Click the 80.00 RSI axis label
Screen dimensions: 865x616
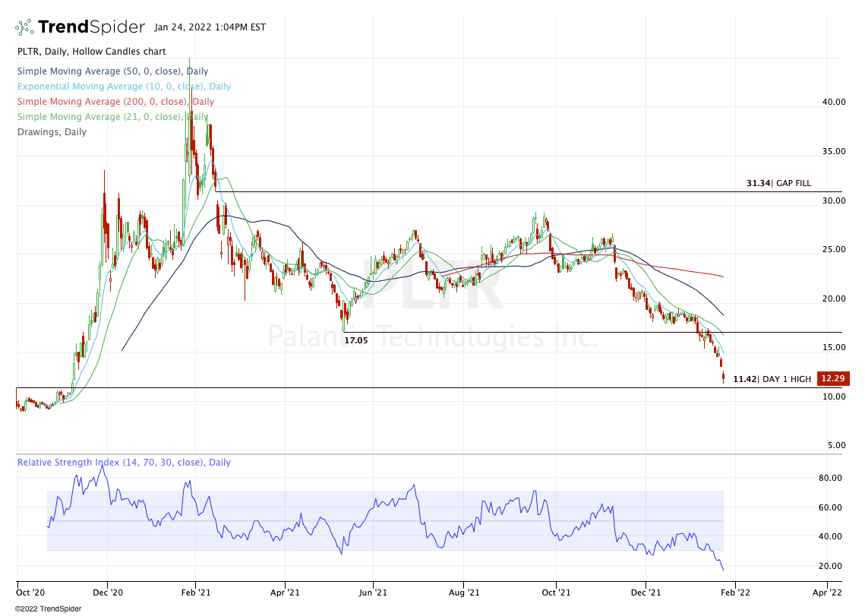coord(833,478)
